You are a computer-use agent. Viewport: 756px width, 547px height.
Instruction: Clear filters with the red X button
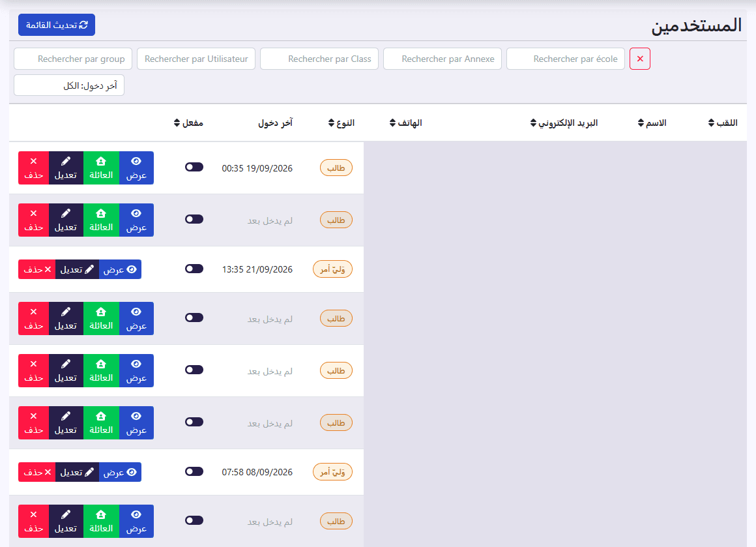(640, 59)
